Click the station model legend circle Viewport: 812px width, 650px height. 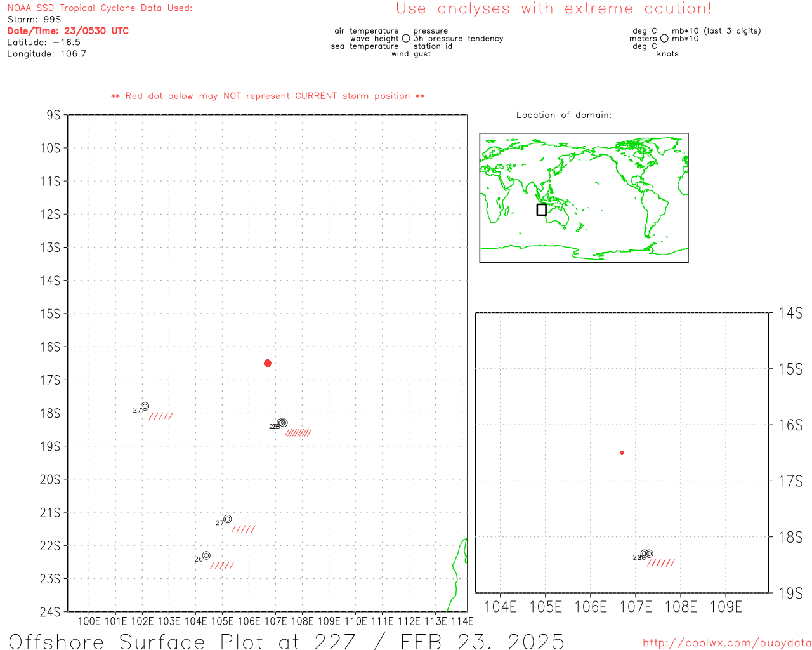point(406,39)
